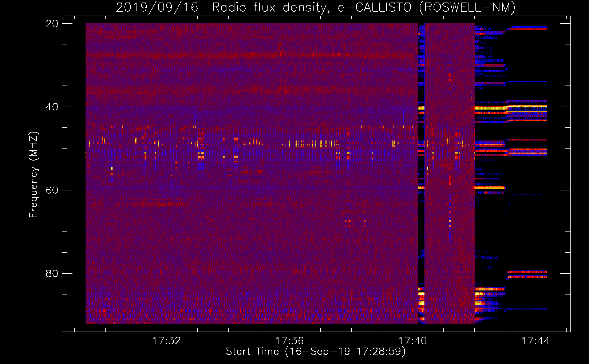Click the 60 frequency tick label

click(52, 190)
